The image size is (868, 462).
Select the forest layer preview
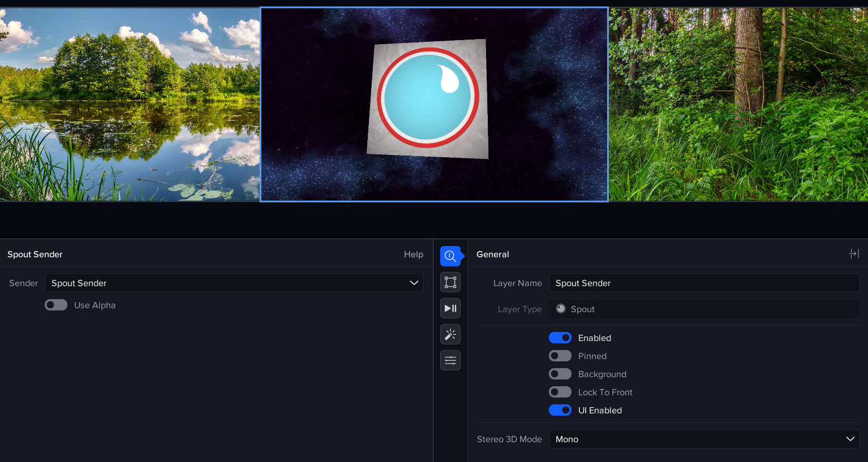pos(738,105)
